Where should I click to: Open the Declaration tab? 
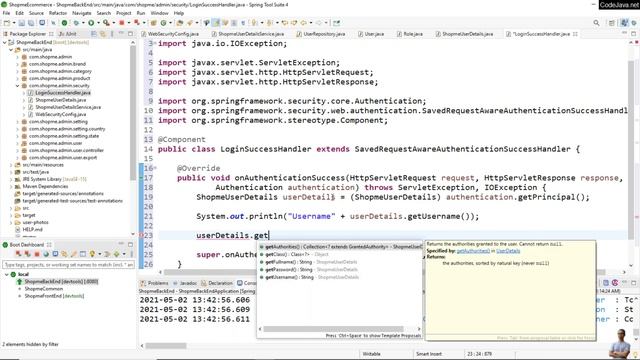point(218,283)
